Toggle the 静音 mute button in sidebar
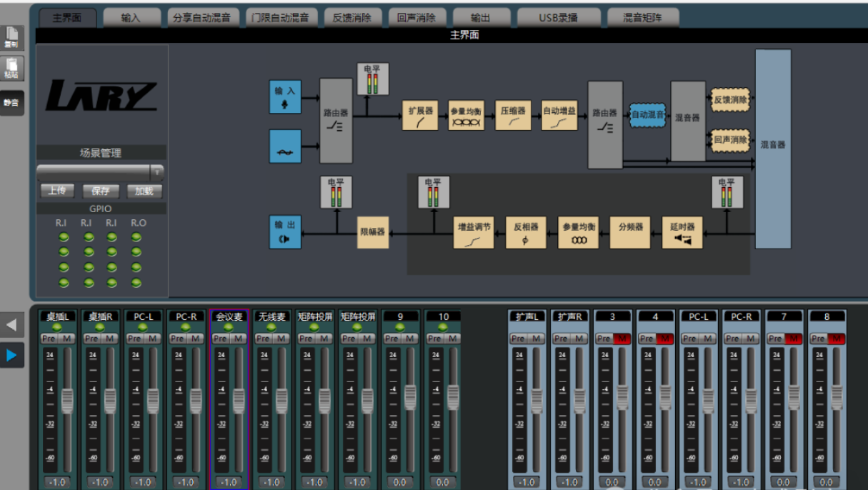 [x=11, y=102]
